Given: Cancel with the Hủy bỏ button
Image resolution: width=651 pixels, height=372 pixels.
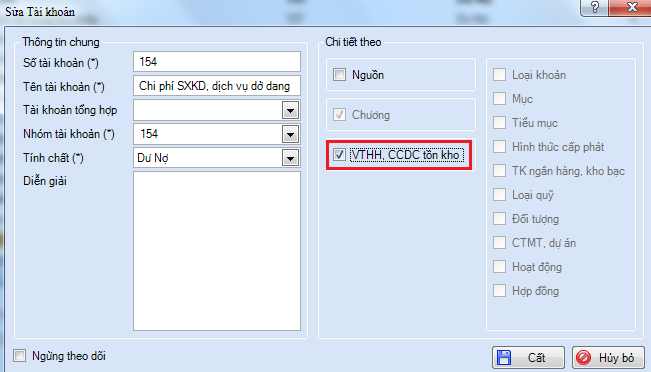Looking at the screenshot, I should pyautogui.click(x=608, y=358).
